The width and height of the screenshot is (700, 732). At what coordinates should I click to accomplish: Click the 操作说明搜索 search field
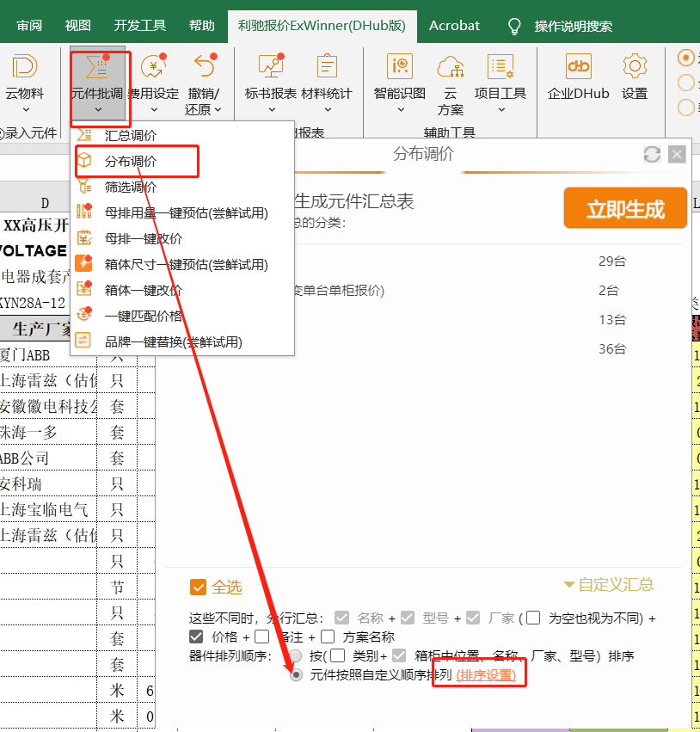[x=574, y=26]
